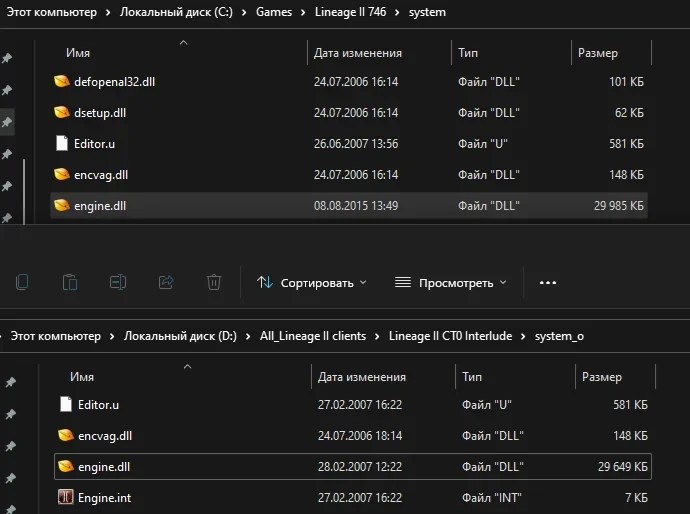
Task: Click Файл "INT" type cell
Action: 492,498
